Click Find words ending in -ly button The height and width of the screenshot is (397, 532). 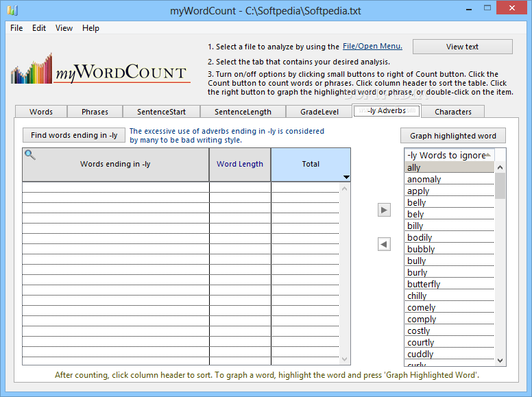(x=74, y=135)
